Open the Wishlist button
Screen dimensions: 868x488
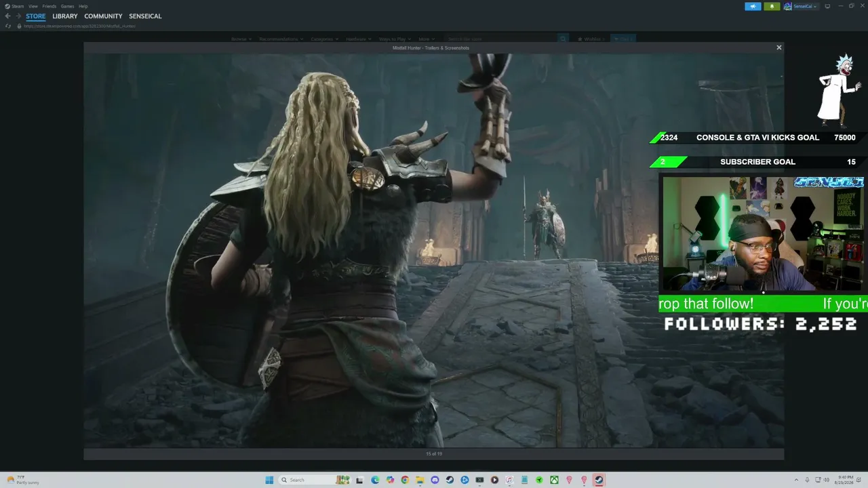590,39
